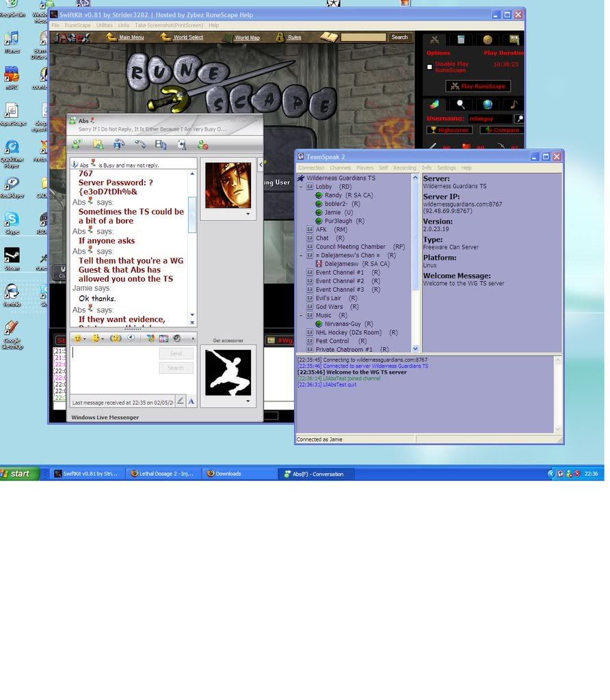Click the font letter A icon in Messenger
The image size is (610, 700).
coord(191,401)
